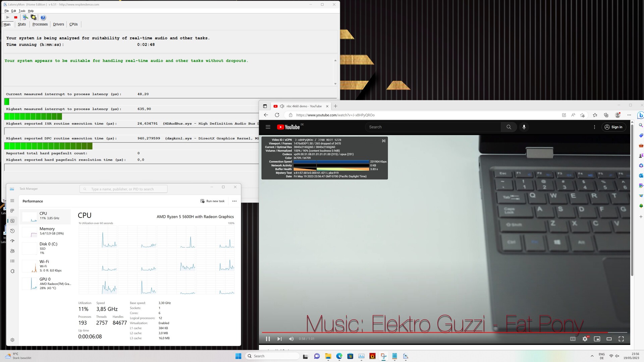
Task: Open YouTube player settings gear
Action: (x=585, y=339)
